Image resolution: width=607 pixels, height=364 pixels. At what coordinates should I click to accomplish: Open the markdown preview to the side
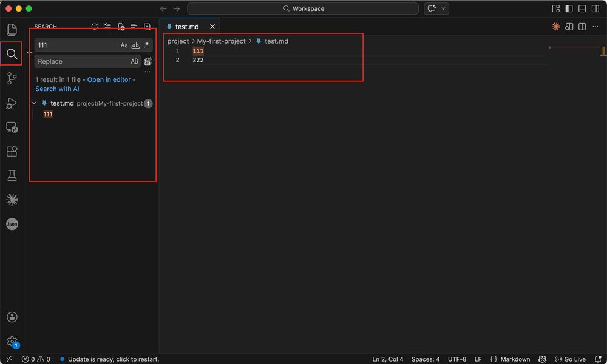pos(569,27)
